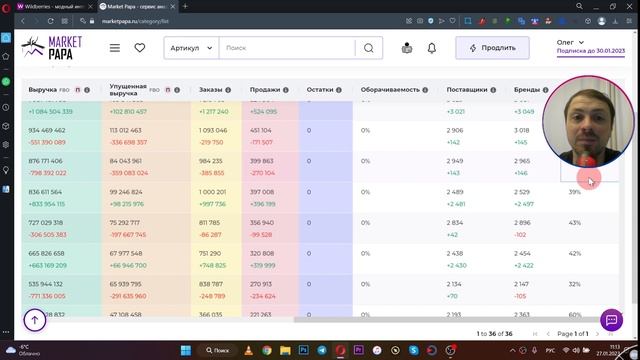The image size is (640, 360).
Task: Open the purple chat support widget
Action: 611,320
